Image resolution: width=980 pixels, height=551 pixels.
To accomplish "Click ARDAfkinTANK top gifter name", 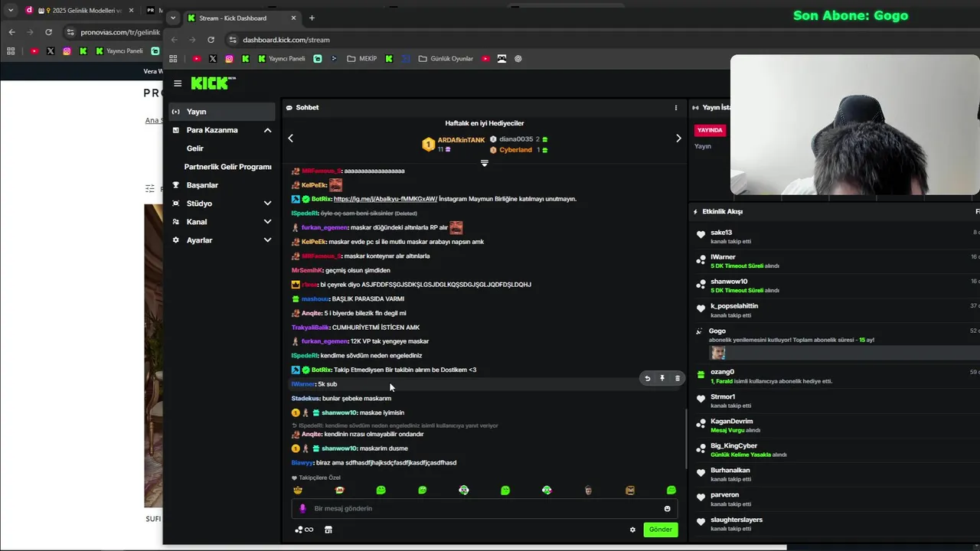I will [461, 140].
